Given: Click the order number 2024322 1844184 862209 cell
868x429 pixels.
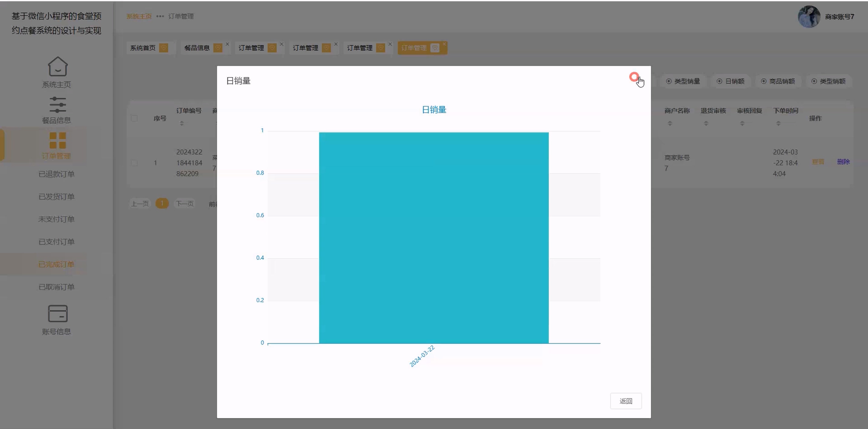Looking at the screenshot, I should (x=189, y=163).
